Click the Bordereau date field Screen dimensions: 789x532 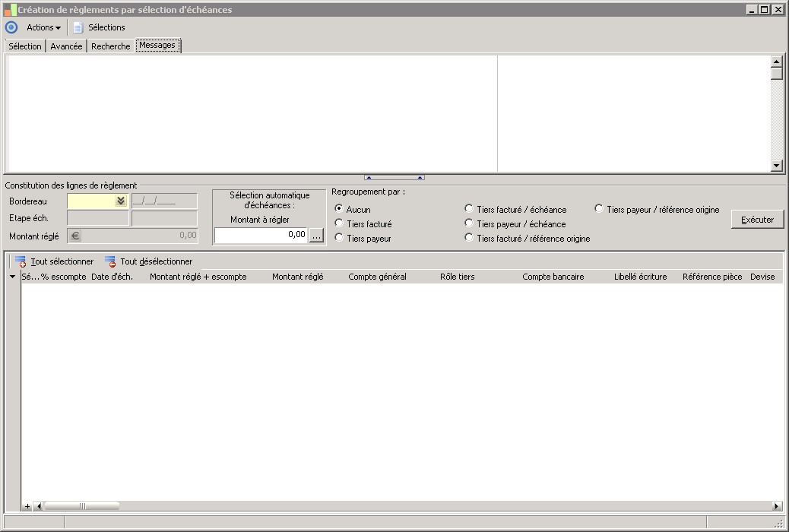pyautogui.click(x=164, y=201)
